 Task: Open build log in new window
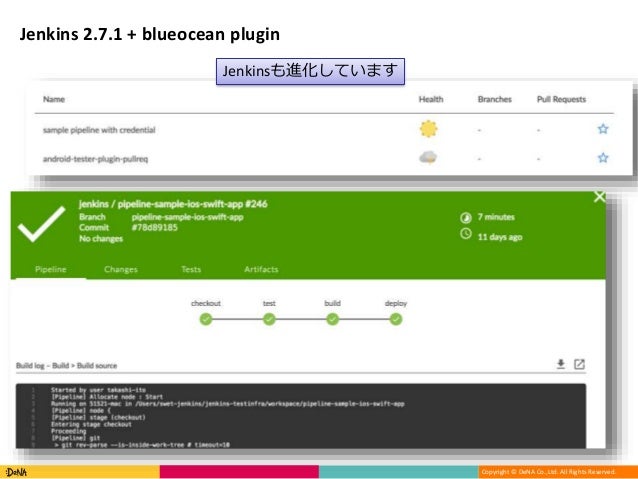coord(579,364)
